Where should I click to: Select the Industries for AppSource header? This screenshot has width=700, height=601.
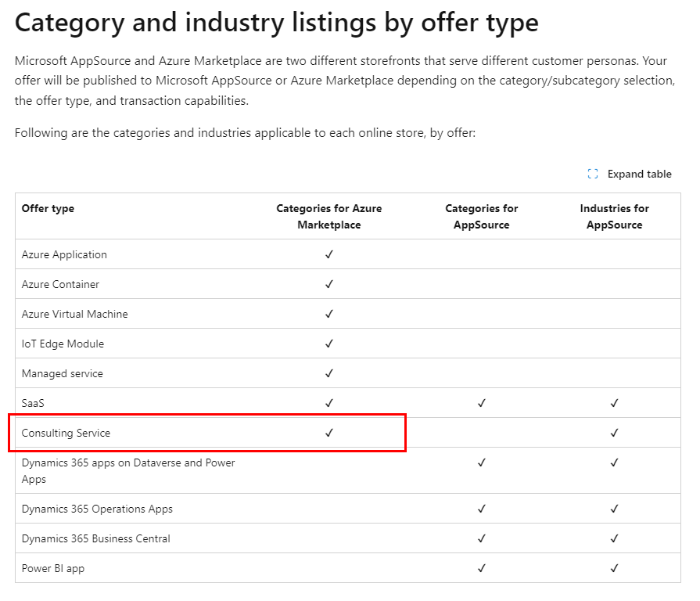(x=614, y=217)
